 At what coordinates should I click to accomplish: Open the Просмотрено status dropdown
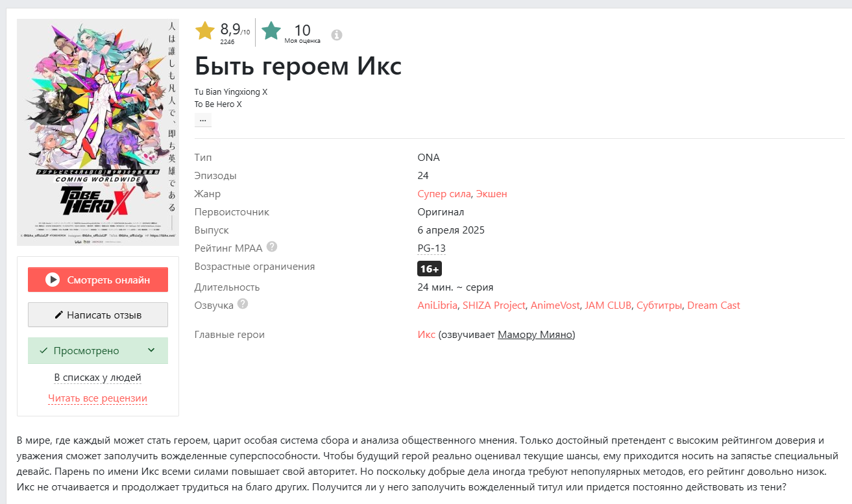click(98, 350)
